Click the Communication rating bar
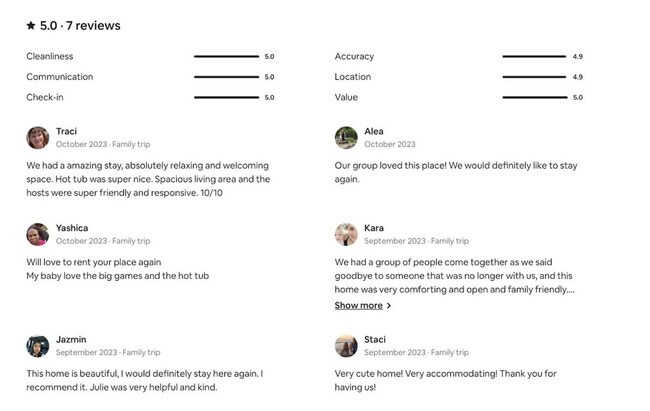 pos(226,77)
